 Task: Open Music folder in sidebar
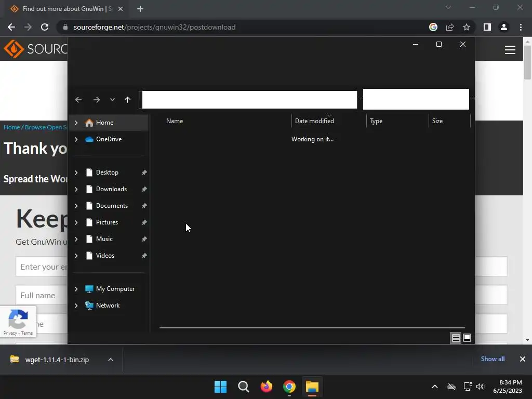point(109,239)
